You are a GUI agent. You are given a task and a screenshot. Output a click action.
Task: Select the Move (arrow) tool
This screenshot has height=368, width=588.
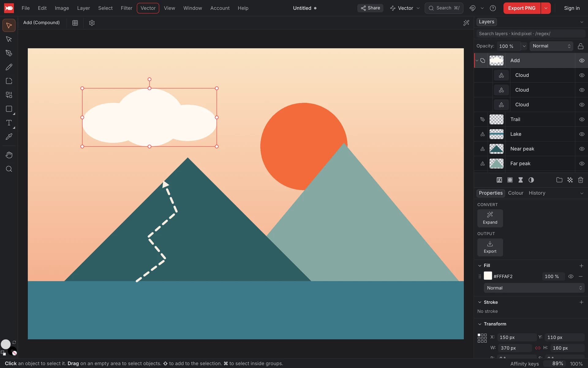9,25
